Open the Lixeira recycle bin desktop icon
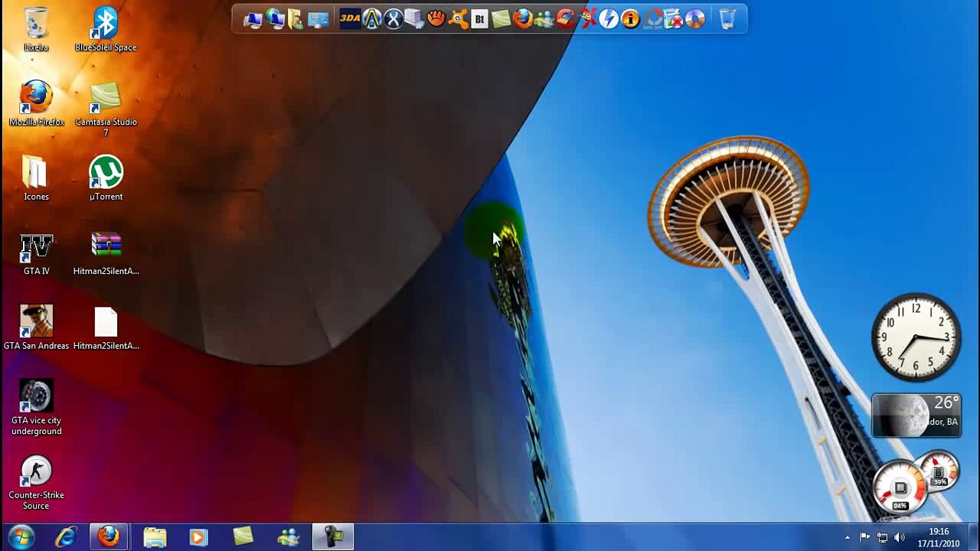 pos(36,29)
